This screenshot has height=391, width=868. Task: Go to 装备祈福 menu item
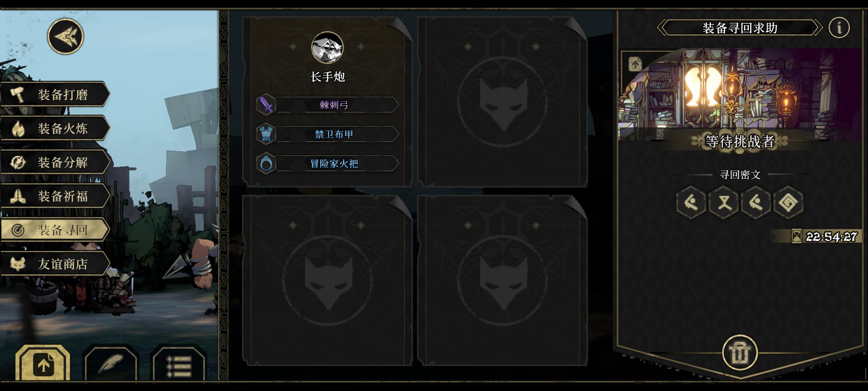coord(55,196)
